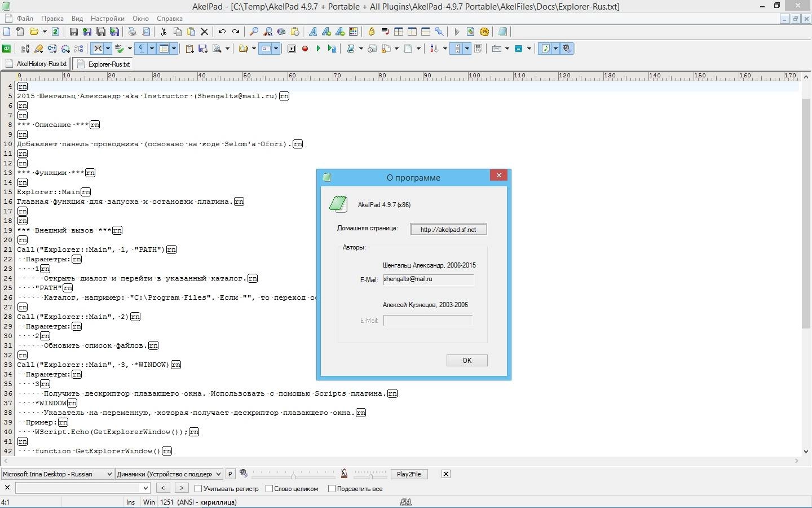Click the font letter A icon
The image size is (812, 508).
pos(312,32)
